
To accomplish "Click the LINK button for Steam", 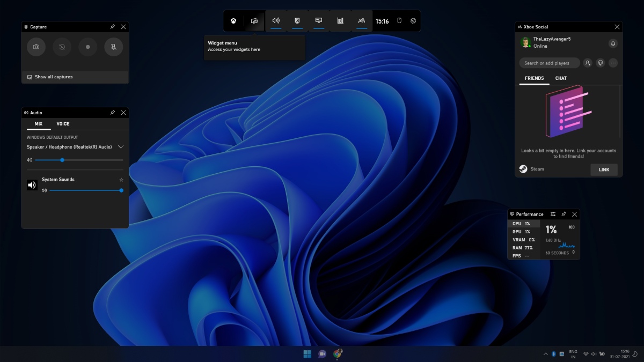I will point(604,169).
